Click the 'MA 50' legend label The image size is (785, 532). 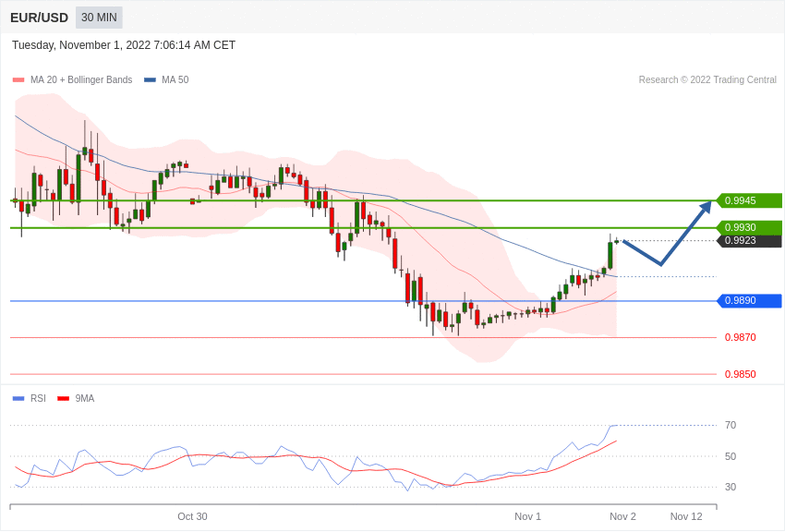click(x=175, y=79)
